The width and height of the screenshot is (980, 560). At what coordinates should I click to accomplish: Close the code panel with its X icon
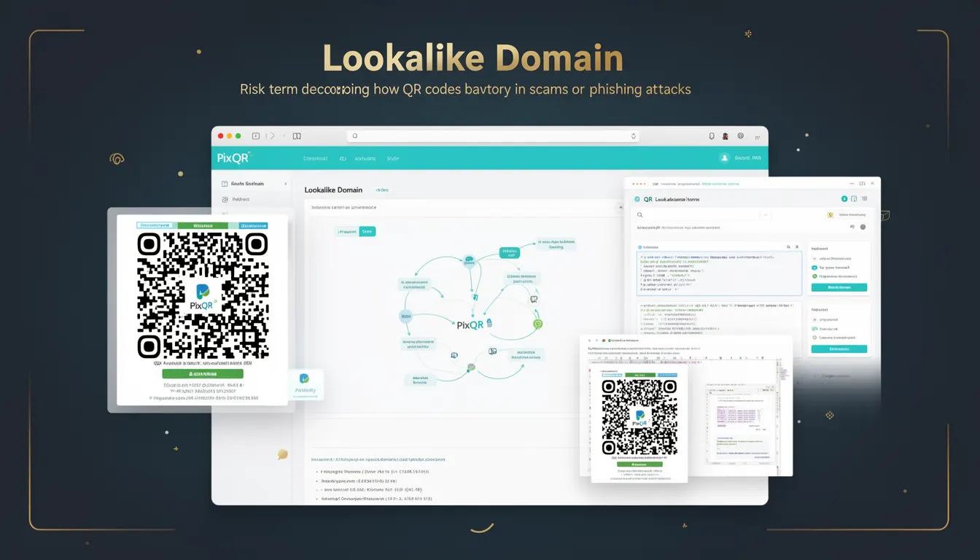797,247
